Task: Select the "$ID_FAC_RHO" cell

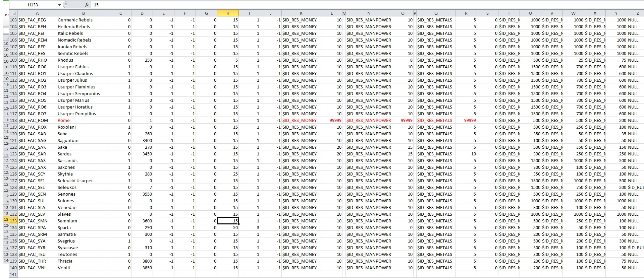Action: point(37,60)
